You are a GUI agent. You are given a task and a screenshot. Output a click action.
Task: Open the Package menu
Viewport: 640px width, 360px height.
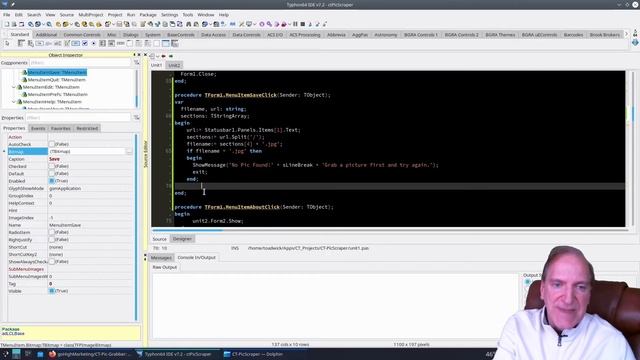point(148,15)
